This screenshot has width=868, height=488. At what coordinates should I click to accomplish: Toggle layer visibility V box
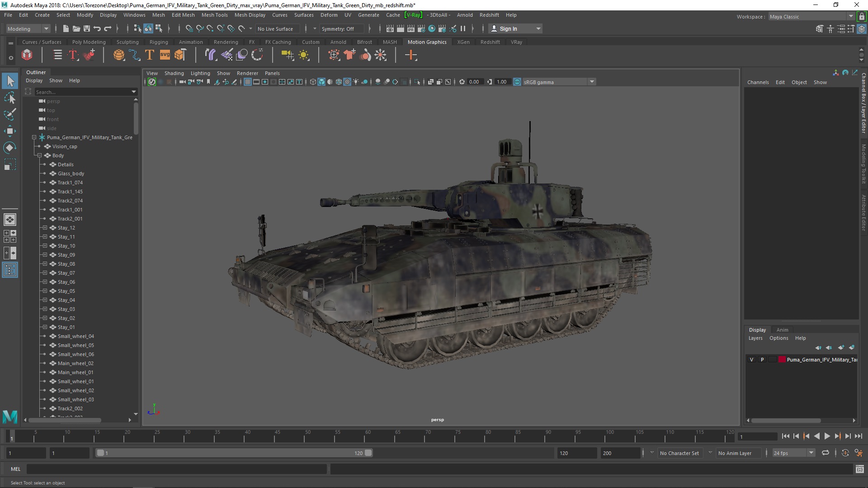751,360
